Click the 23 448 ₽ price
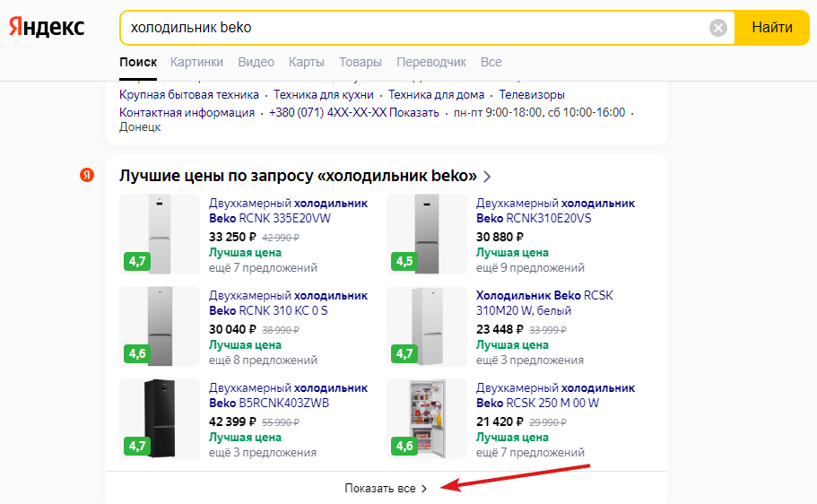Screen dimensions: 817x504 click(x=500, y=329)
